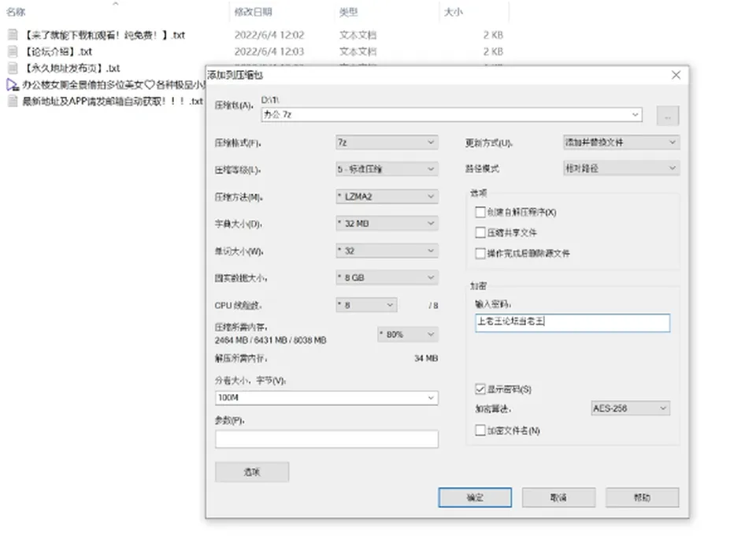Screen dimensions: 756x558
Task: Click the text file icon of 【论坛介绍】.txt
Action: pos(13,52)
